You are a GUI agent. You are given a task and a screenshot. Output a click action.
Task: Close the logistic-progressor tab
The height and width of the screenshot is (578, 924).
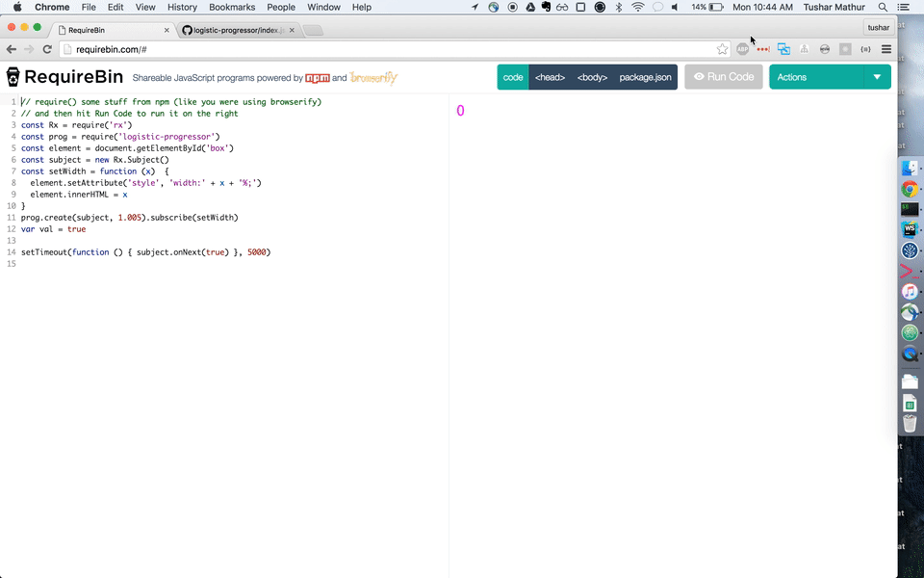(292, 30)
